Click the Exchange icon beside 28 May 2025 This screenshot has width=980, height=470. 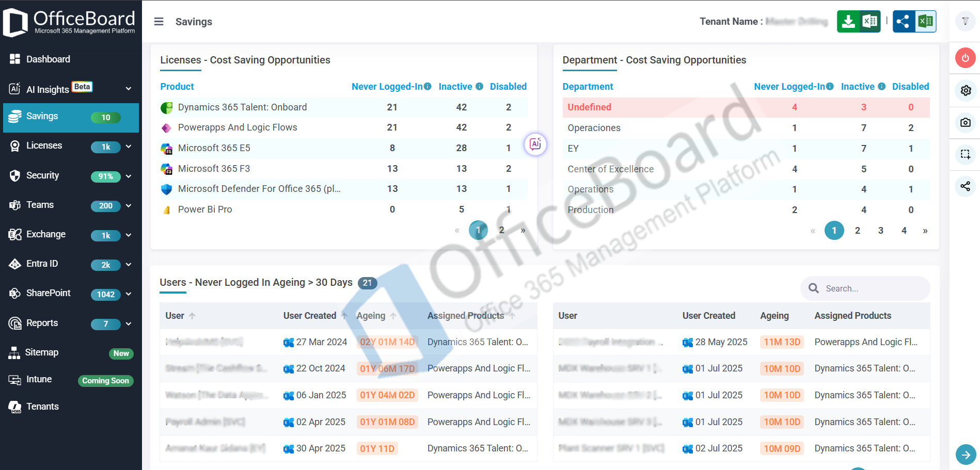coord(688,343)
